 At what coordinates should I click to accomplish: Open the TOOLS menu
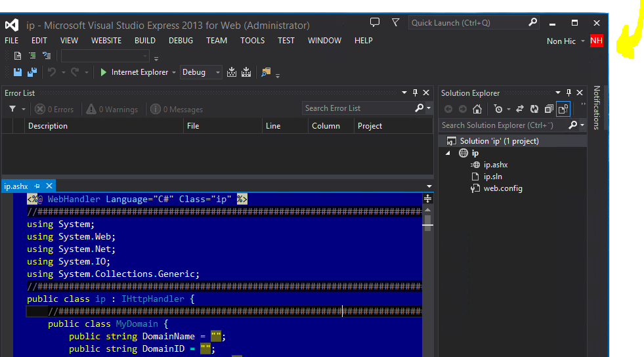pos(253,41)
